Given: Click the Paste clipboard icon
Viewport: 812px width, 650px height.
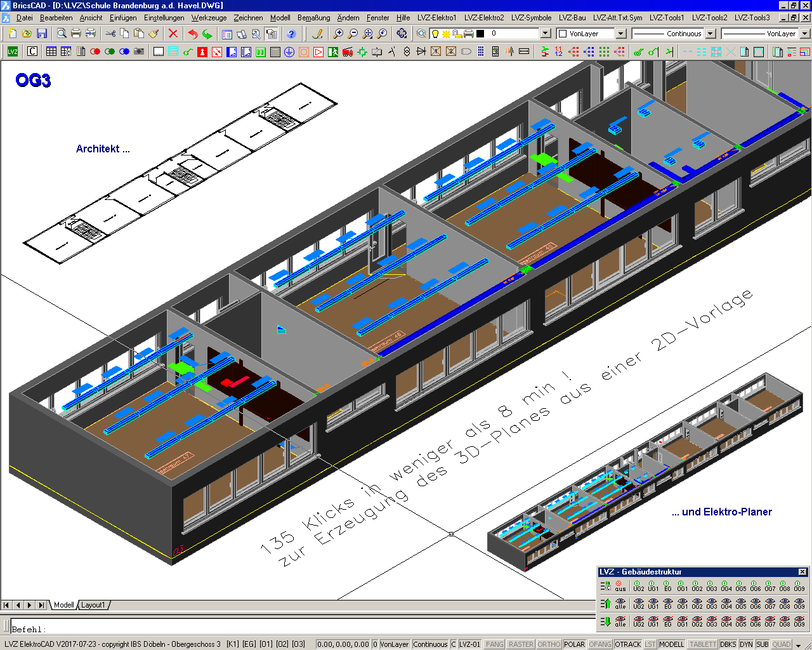Looking at the screenshot, I should pyautogui.click(x=139, y=33).
